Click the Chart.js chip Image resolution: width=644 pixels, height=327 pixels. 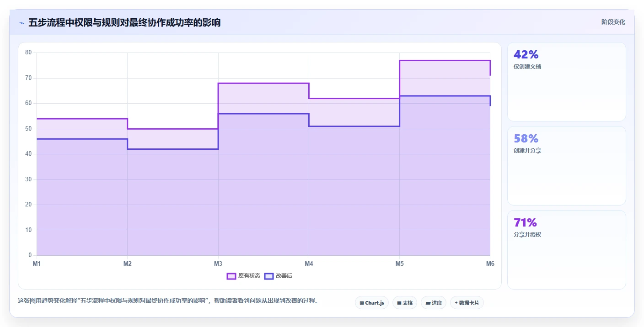point(372,303)
